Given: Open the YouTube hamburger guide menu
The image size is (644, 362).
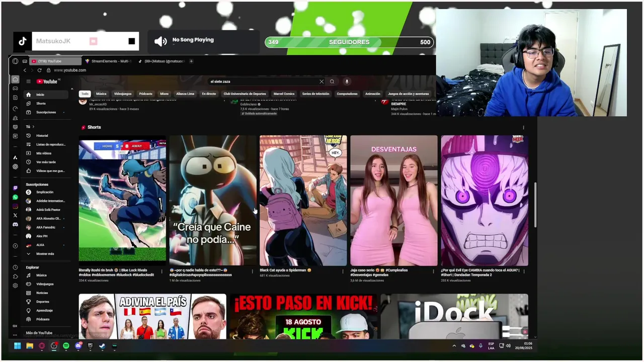Looking at the screenshot, I should coord(29,81).
